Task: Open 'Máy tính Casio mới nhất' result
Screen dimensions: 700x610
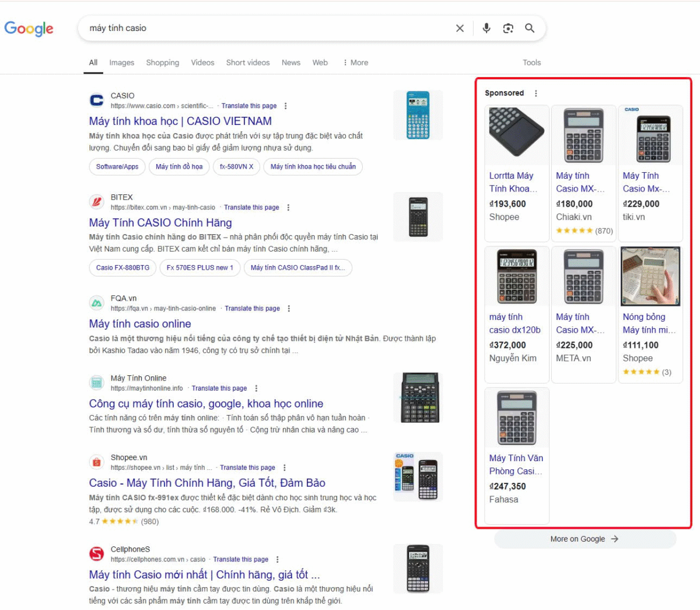Action: (x=204, y=575)
